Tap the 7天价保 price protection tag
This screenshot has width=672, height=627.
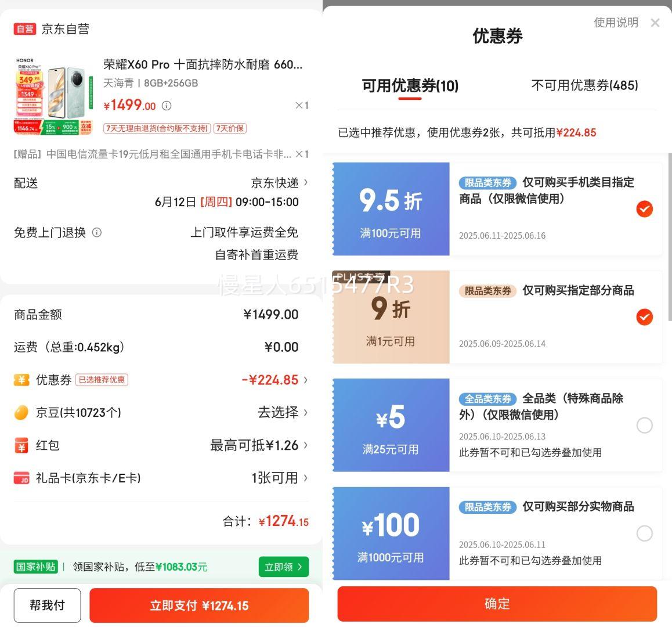(230, 128)
